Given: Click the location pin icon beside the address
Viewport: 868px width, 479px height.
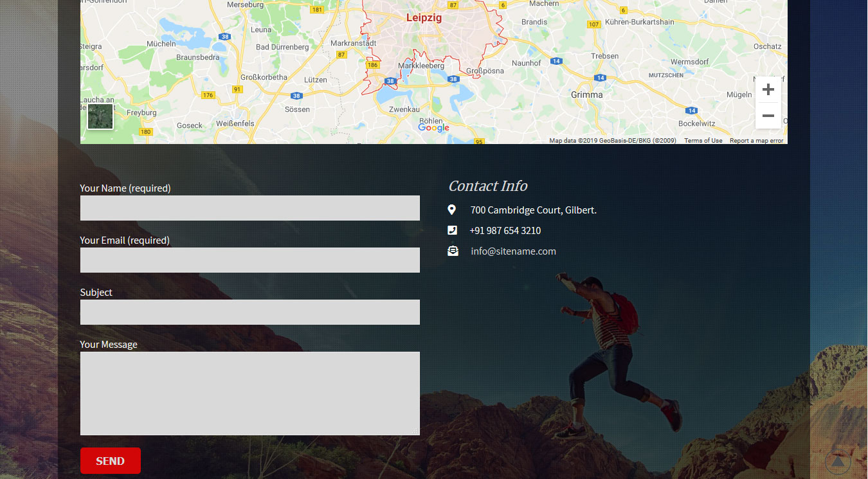Looking at the screenshot, I should tap(452, 210).
